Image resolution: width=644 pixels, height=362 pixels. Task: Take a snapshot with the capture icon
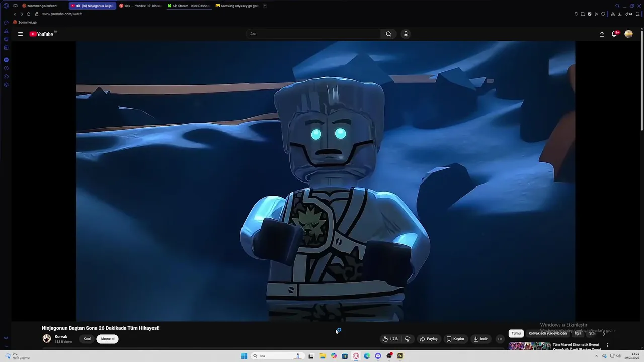coord(583,14)
